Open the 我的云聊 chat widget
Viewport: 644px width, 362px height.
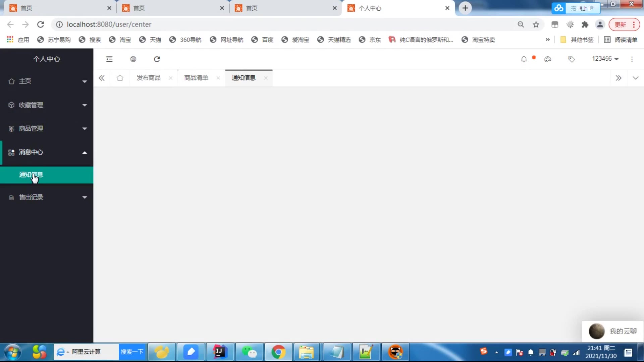(x=613, y=331)
